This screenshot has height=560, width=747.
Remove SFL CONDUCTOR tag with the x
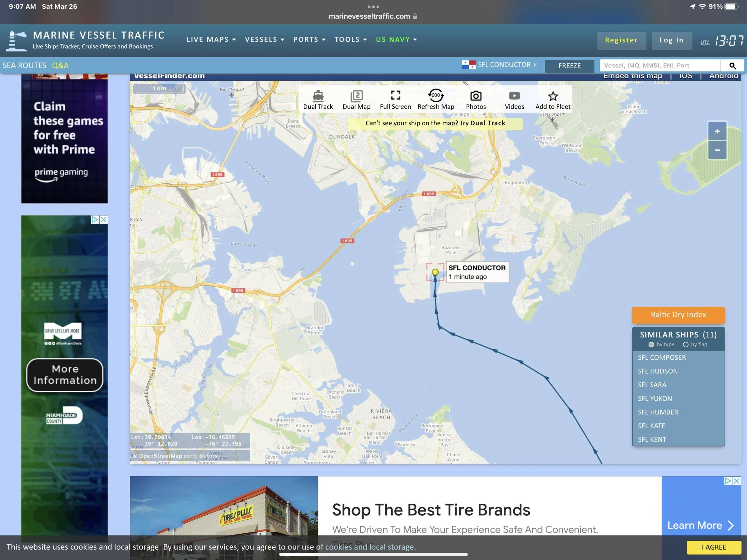tap(535, 65)
